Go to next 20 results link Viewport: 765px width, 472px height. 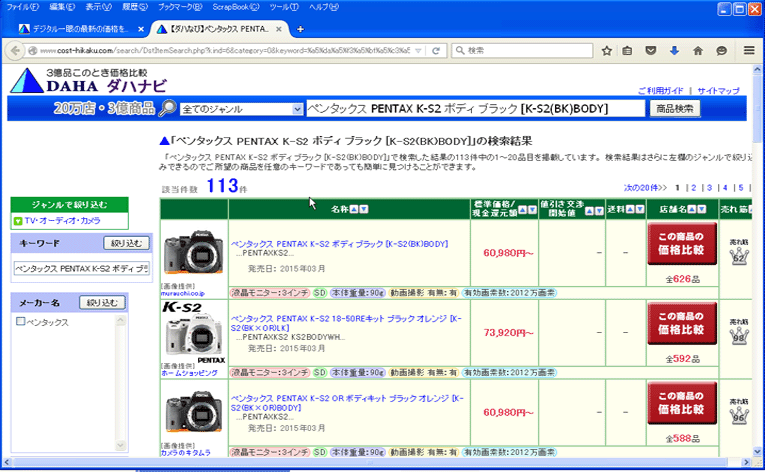[x=645, y=188]
